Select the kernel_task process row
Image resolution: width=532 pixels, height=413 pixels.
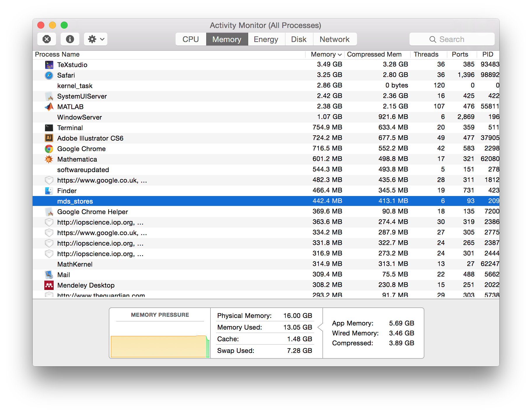[266, 86]
